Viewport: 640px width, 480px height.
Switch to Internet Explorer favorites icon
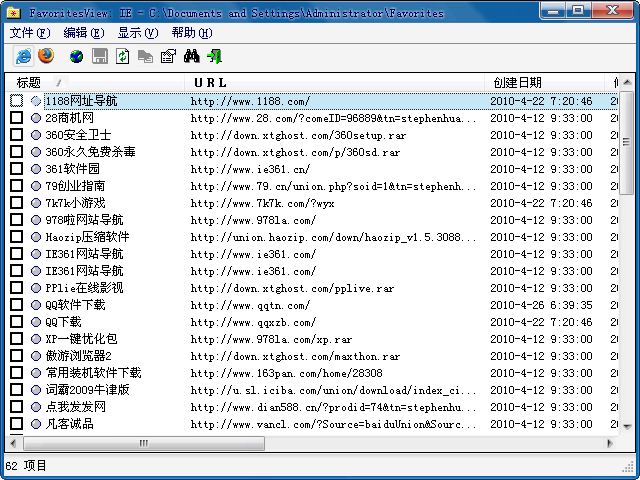[23, 56]
